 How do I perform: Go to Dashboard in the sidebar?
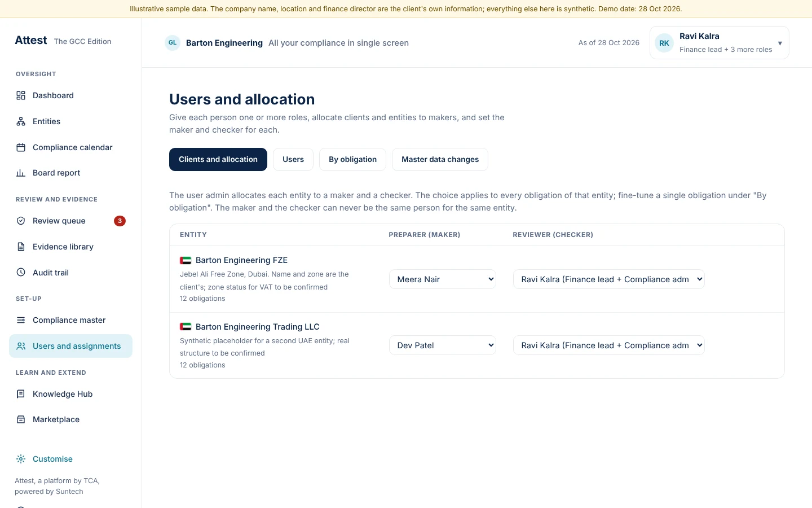coord(70,95)
